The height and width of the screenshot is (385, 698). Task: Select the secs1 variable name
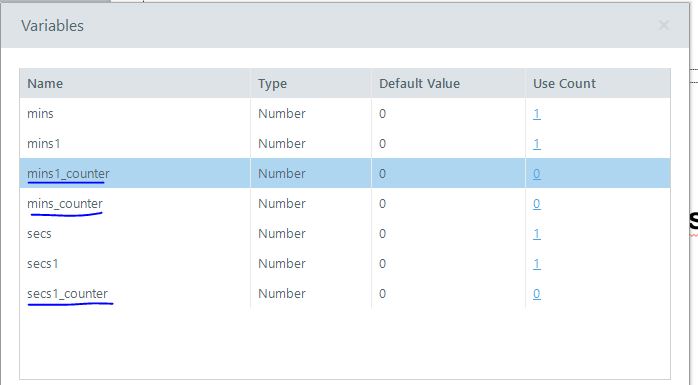[x=43, y=263]
